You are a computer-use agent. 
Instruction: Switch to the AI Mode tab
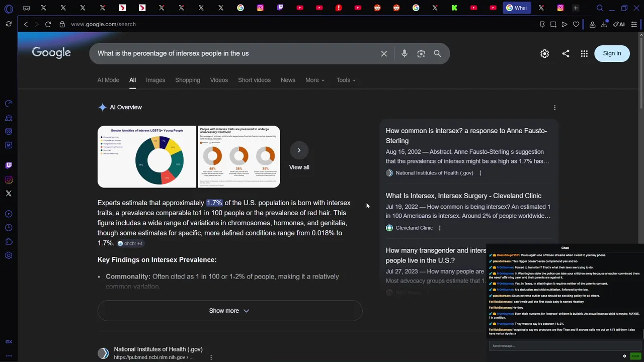(108, 80)
